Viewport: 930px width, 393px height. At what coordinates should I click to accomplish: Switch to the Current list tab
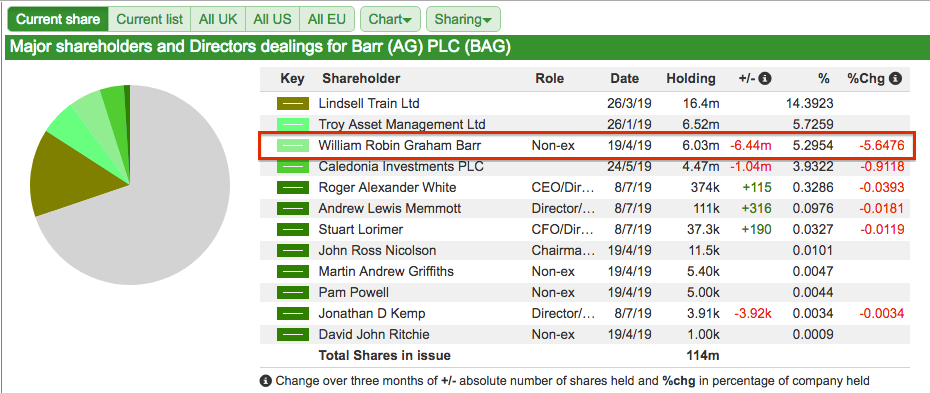coord(149,19)
